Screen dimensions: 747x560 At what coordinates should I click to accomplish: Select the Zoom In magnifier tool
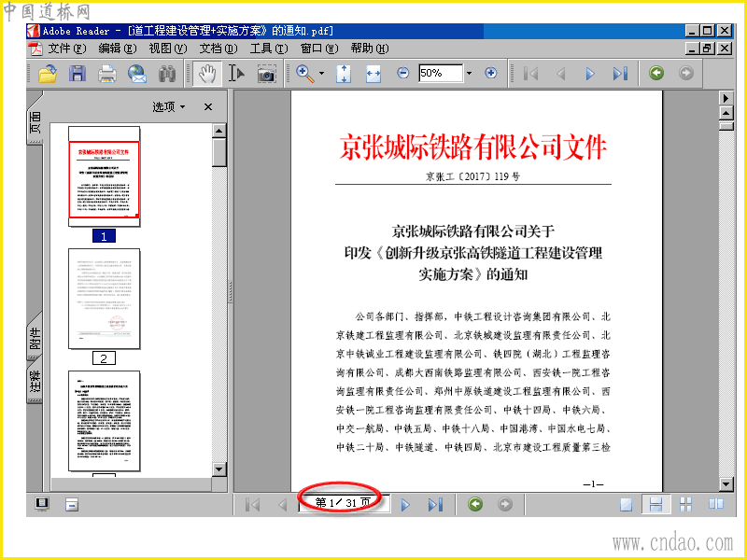coord(305,74)
